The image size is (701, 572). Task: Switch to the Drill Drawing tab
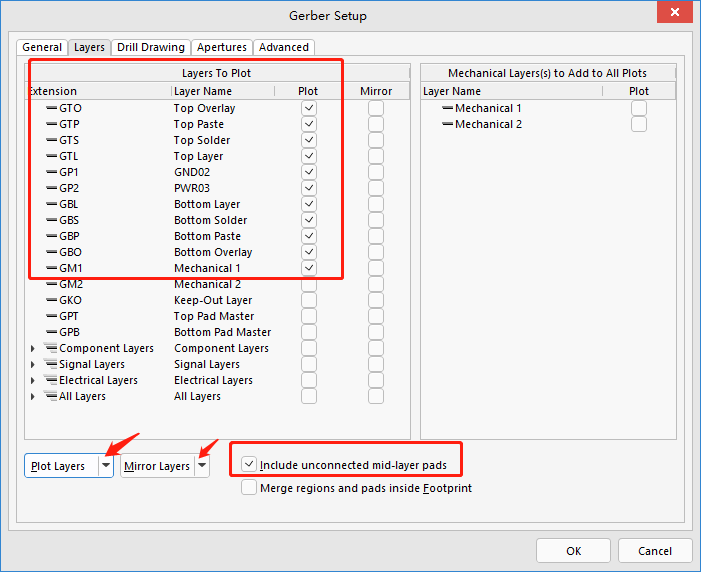[x=150, y=47]
